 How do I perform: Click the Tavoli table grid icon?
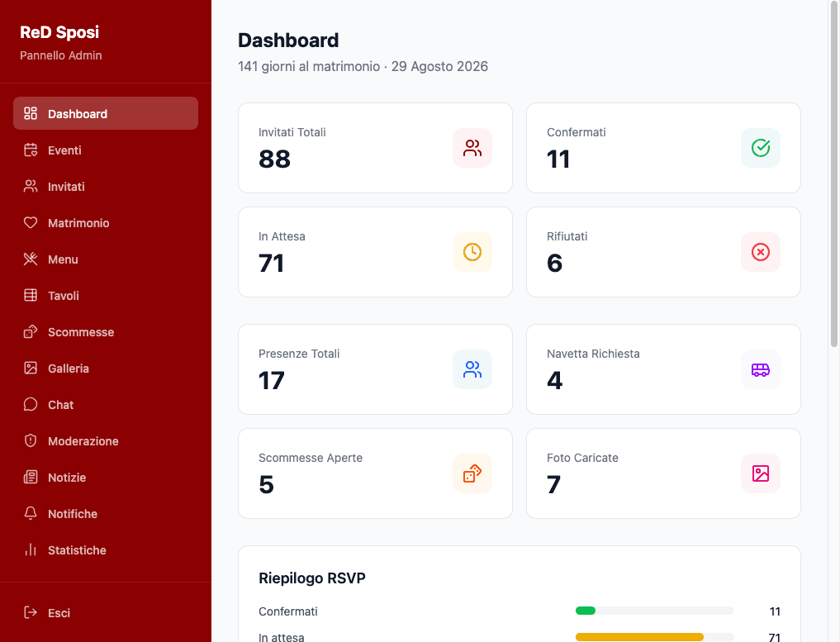tap(29, 295)
